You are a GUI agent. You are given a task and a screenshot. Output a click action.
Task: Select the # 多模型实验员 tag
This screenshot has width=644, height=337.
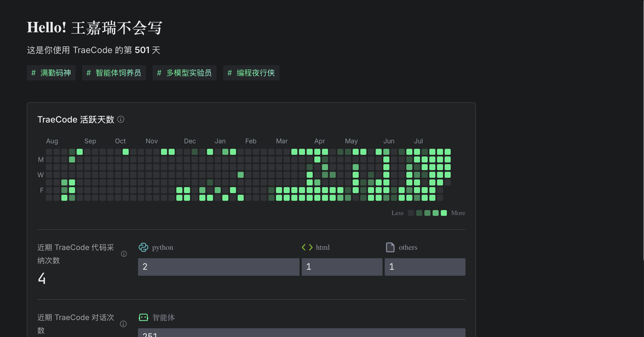coord(185,73)
